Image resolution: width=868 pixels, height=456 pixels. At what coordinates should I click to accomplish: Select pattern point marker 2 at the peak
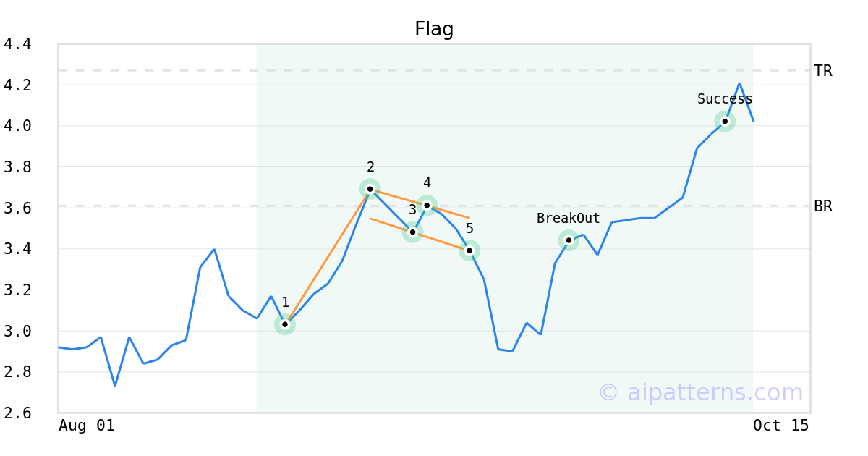click(370, 189)
